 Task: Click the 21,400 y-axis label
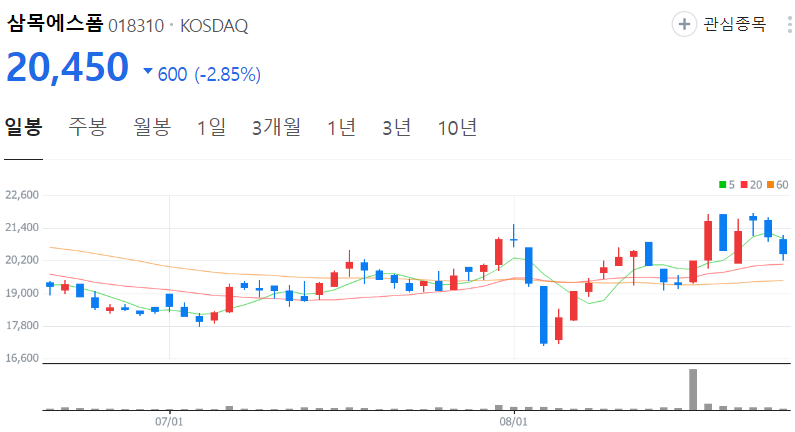coord(22,227)
